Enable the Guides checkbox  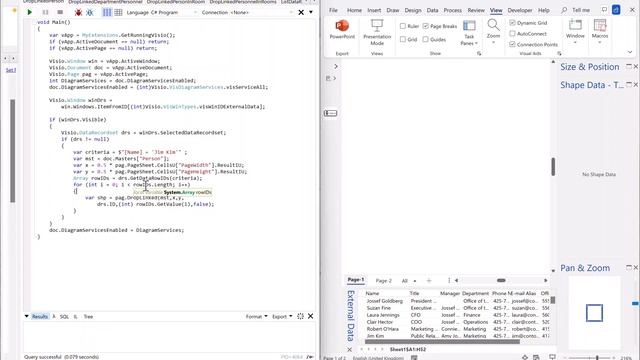426,39
